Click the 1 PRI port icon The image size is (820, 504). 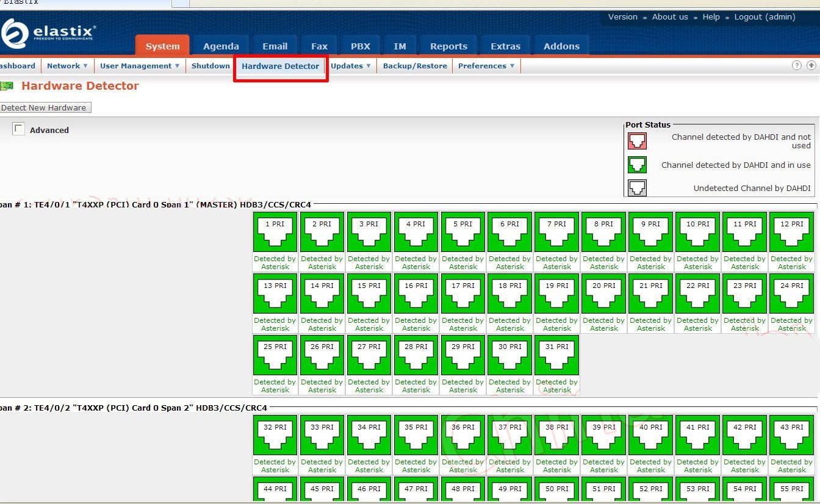pos(275,231)
